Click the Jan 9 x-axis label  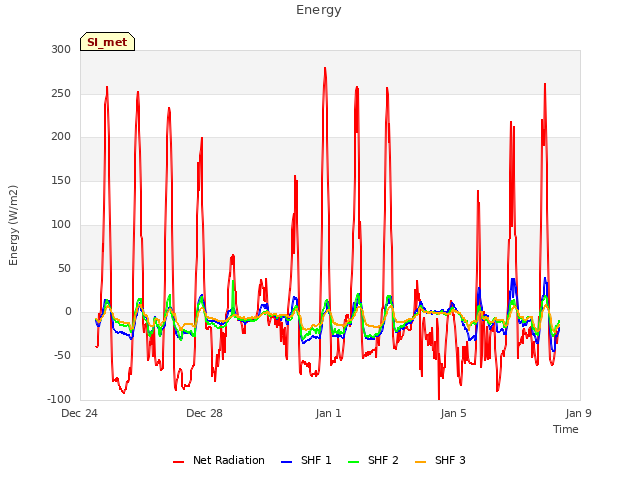(x=578, y=413)
